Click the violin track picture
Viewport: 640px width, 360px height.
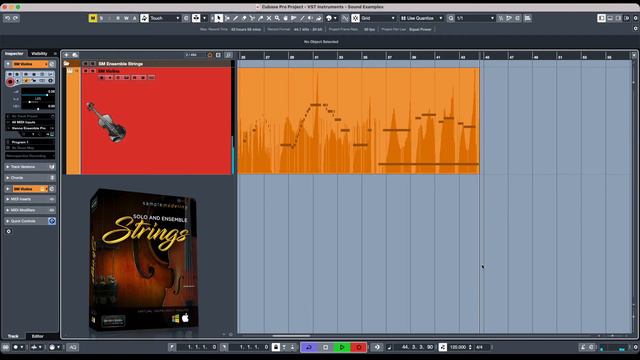pyautogui.click(x=106, y=122)
